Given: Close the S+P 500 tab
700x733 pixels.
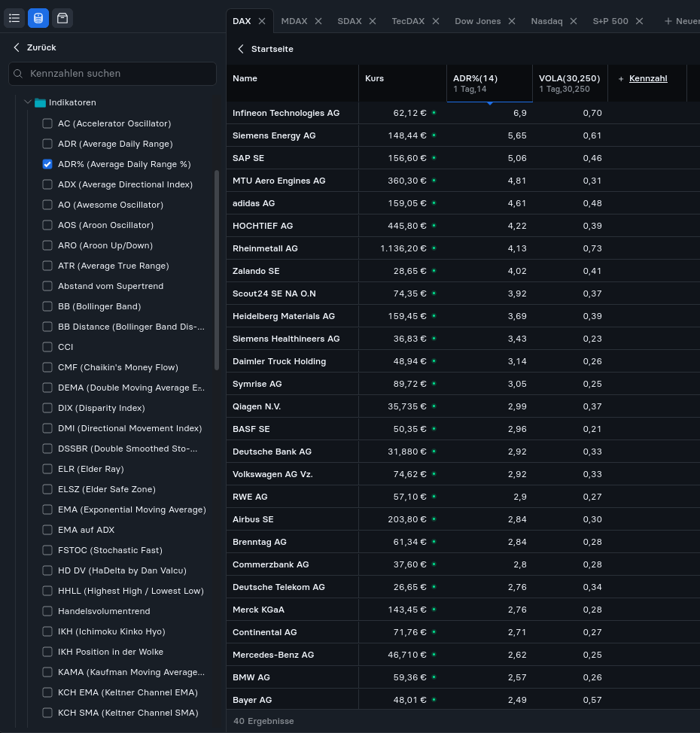Looking at the screenshot, I should point(640,21).
